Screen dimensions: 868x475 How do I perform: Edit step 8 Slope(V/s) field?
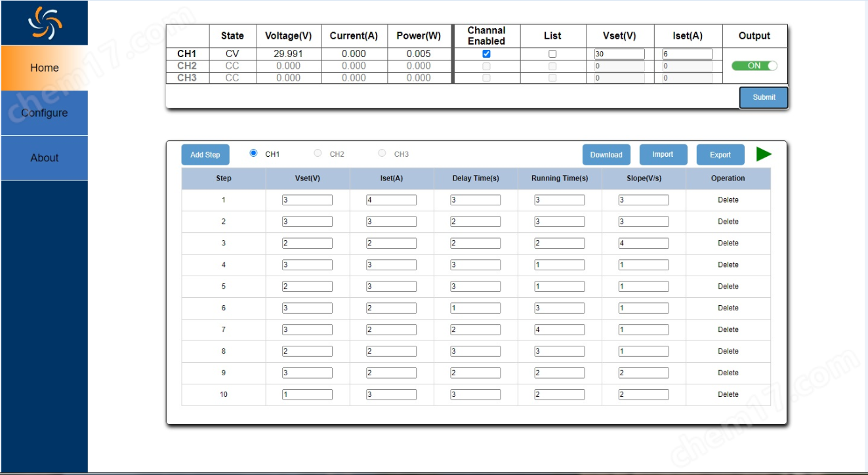(644, 352)
